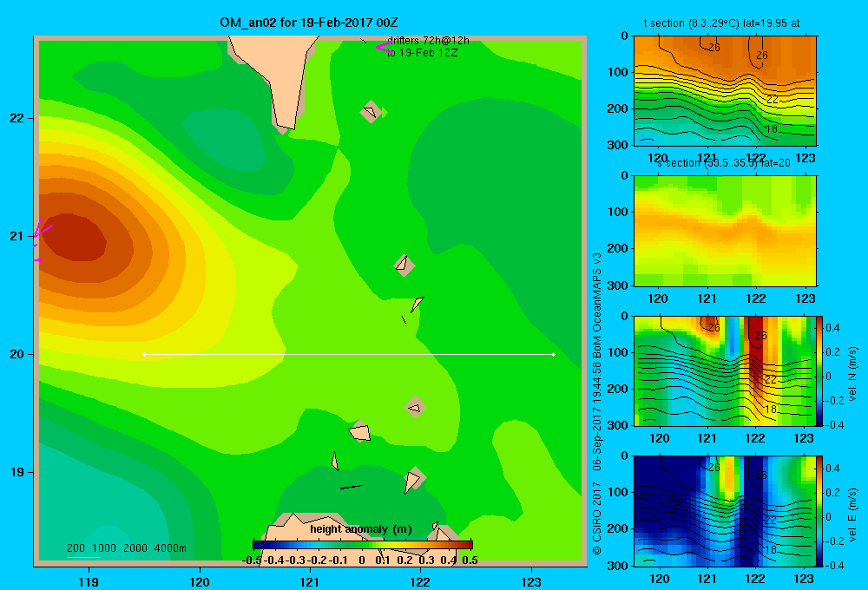This screenshot has height=590, width=868.
Task: Click the main map's longitude 119 axis label
Action: coord(89,581)
